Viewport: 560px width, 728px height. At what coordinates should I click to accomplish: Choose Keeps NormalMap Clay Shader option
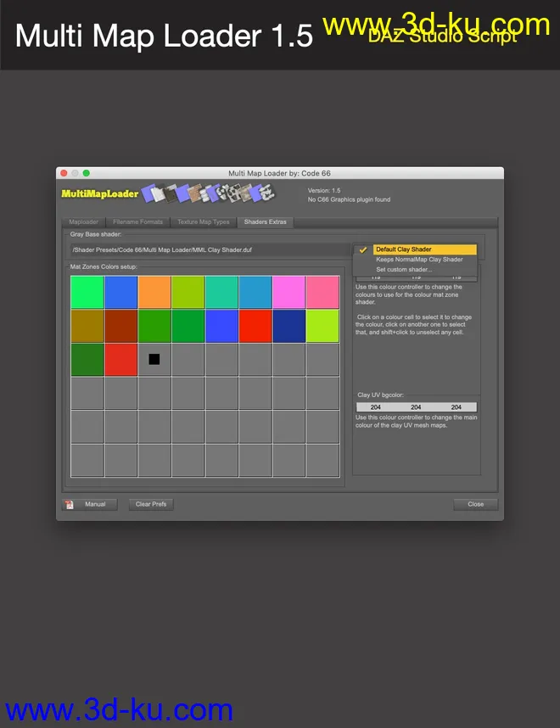click(419, 260)
